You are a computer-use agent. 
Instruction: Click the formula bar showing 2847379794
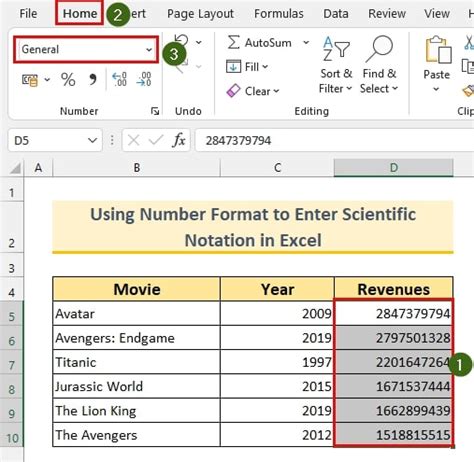coord(334,141)
